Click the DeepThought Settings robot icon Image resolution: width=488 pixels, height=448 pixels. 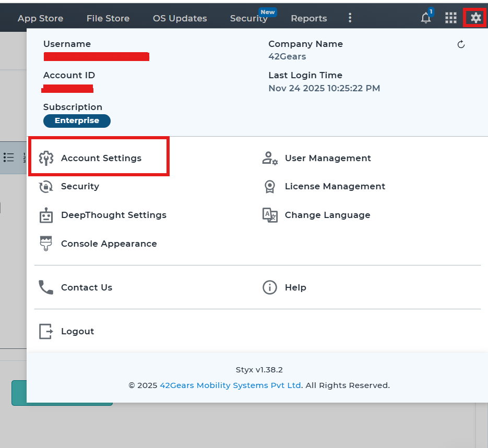coord(46,215)
